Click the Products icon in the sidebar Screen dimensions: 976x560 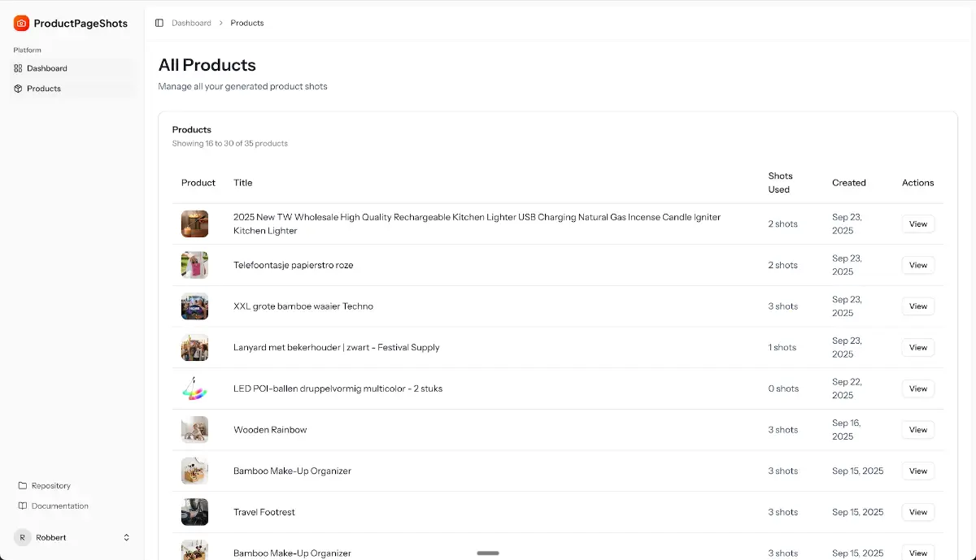coord(18,89)
